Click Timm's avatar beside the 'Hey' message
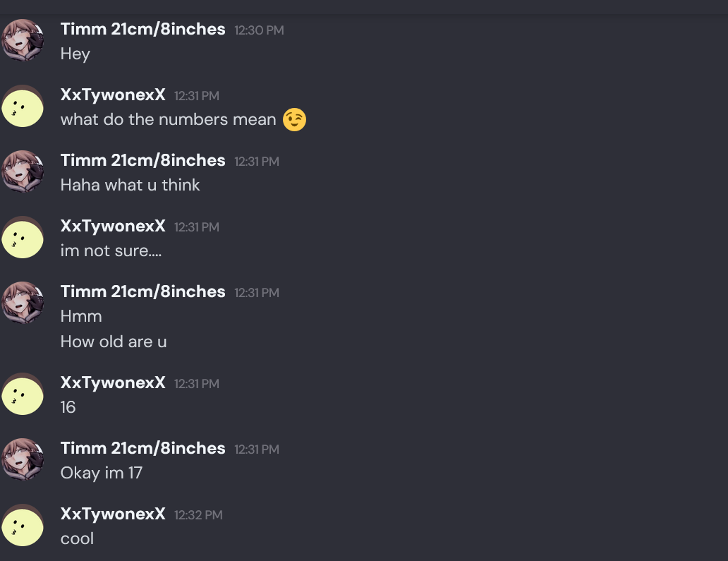The image size is (728, 561). click(x=23, y=40)
